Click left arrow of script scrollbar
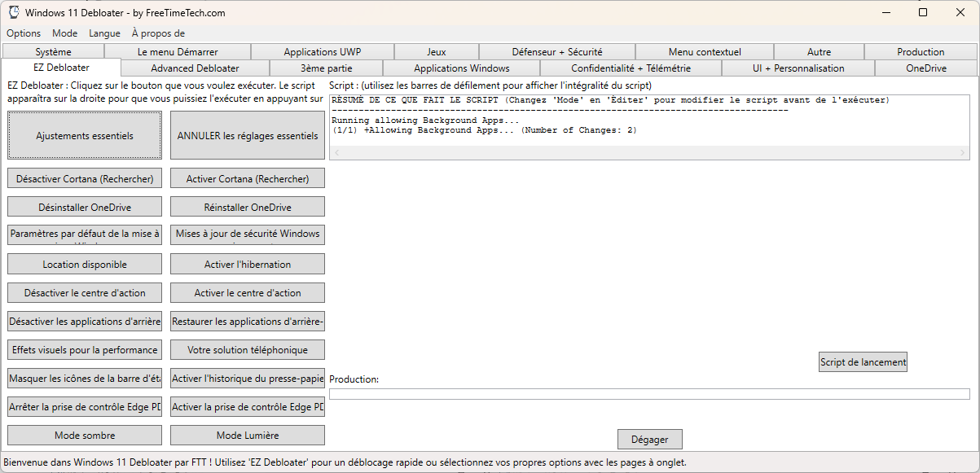 click(x=336, y=152)
